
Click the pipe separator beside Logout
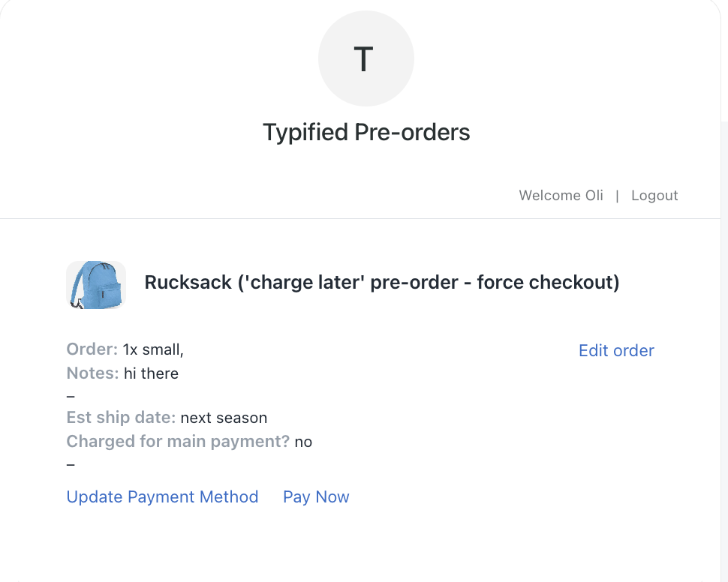pyautogui.click(x=617, y=196)
